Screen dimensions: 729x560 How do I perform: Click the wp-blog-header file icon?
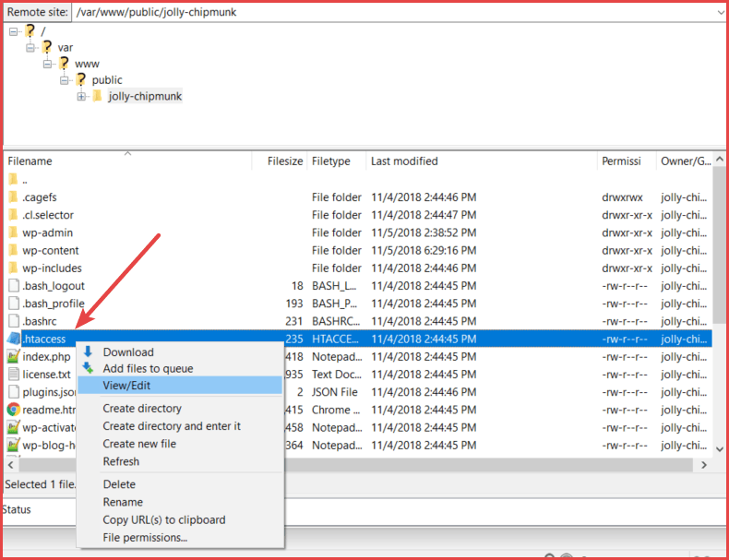pyautogui.click(x=14, y=445)
